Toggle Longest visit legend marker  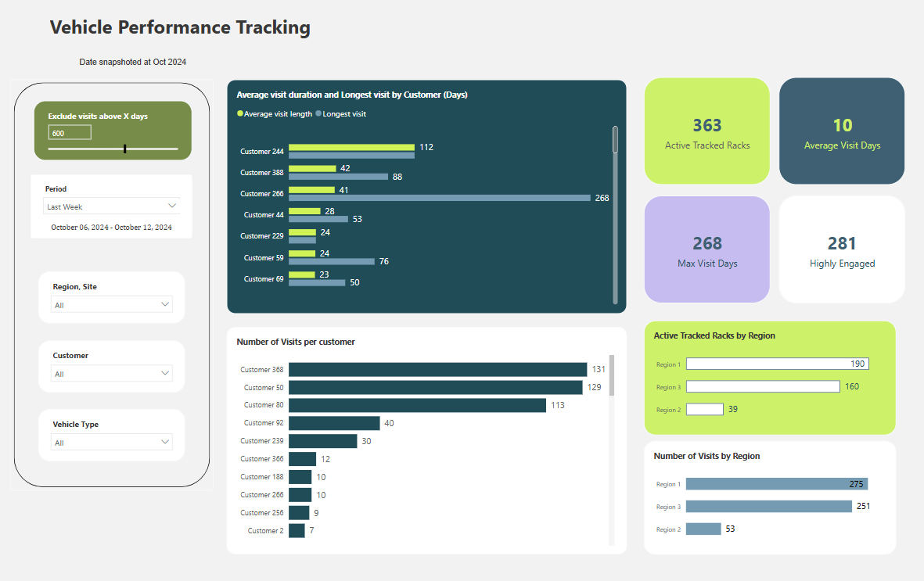tap(318, 113)
